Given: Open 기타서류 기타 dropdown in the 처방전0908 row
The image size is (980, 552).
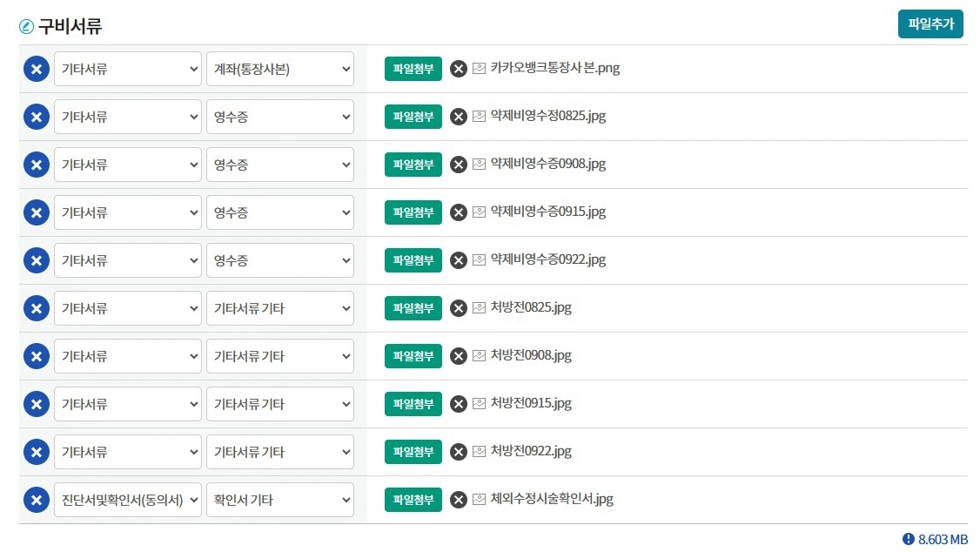Looking at the screenshot, I should pyautogui.click(x=279, y=355).
